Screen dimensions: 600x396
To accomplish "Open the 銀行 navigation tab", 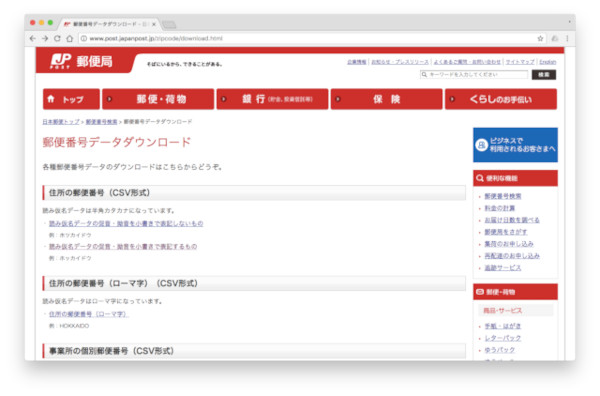I will coord(272,99).
